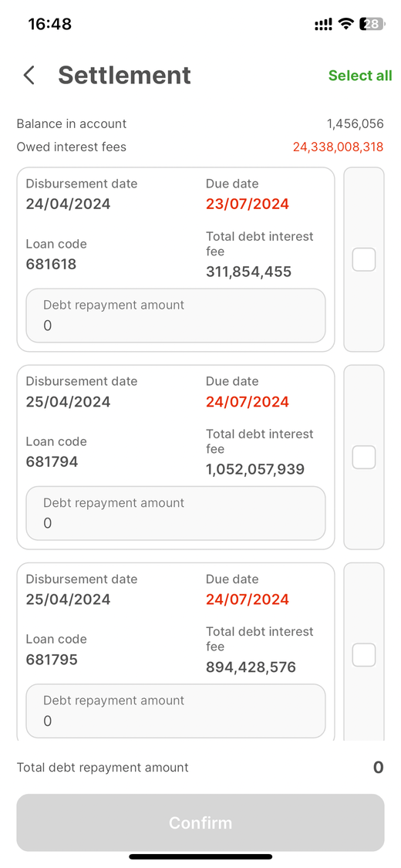
Task: Tap the Wi-Fi status icon
Action: 346,24
